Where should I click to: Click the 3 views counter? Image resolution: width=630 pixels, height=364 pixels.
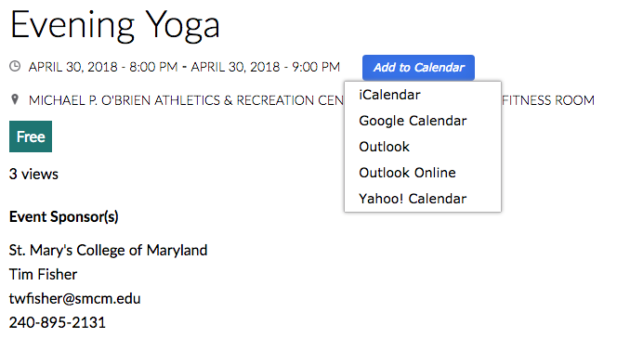[33, 175]
